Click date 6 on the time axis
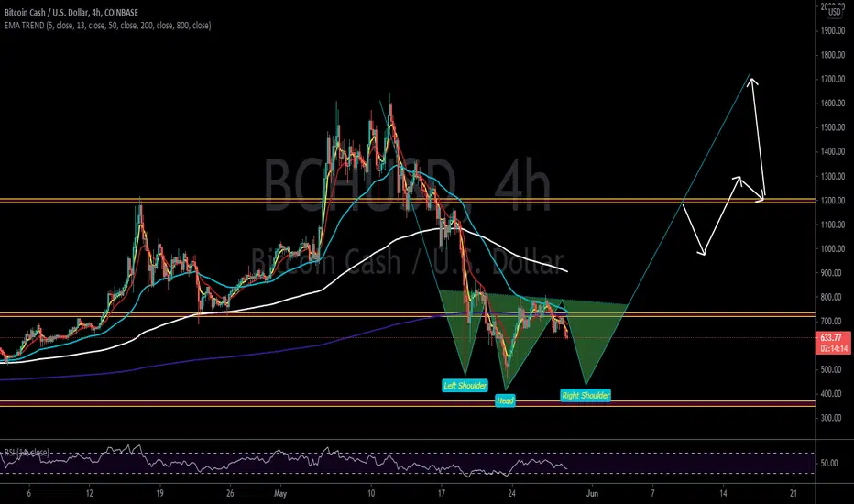854x504 pixels. point(29,494)
